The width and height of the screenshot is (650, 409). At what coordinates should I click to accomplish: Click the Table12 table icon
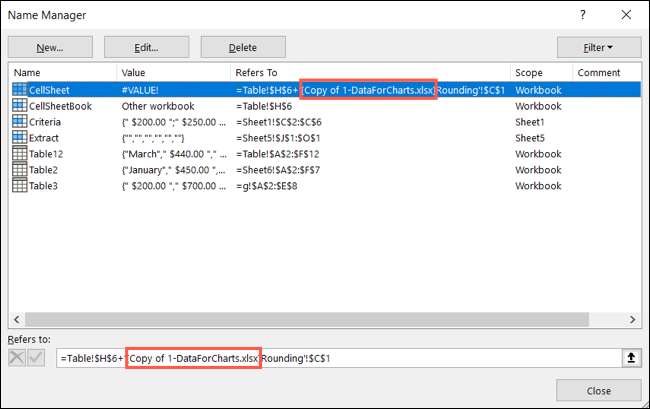tap(20, 154)
